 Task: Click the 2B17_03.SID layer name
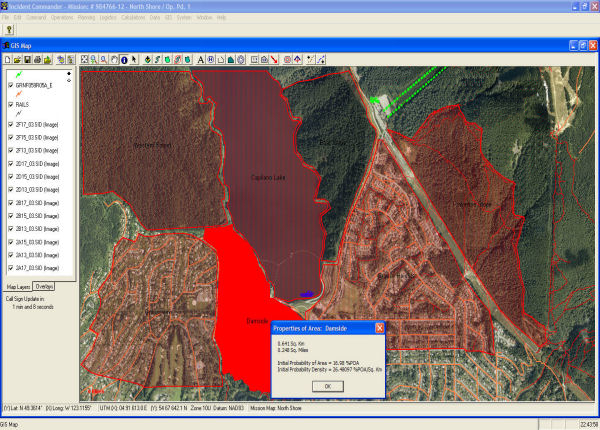tap(37, 203)
